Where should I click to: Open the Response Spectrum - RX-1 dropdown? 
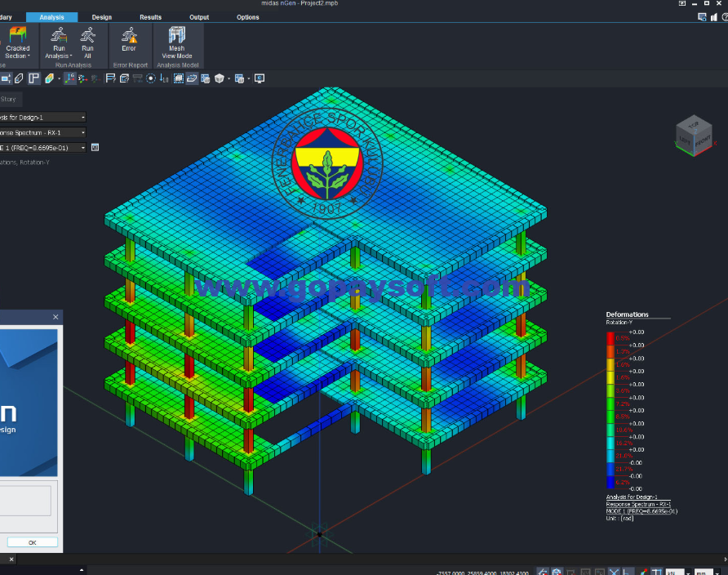coord(42,133)
